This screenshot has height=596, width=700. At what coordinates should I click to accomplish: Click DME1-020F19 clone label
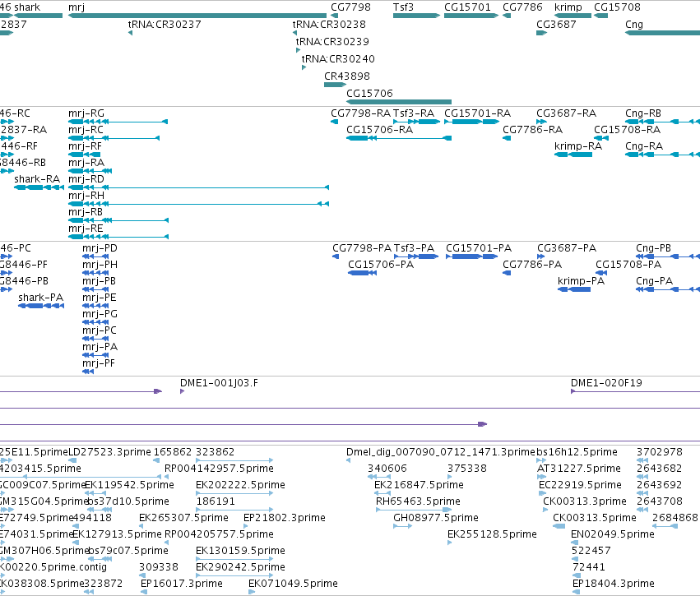606,383
